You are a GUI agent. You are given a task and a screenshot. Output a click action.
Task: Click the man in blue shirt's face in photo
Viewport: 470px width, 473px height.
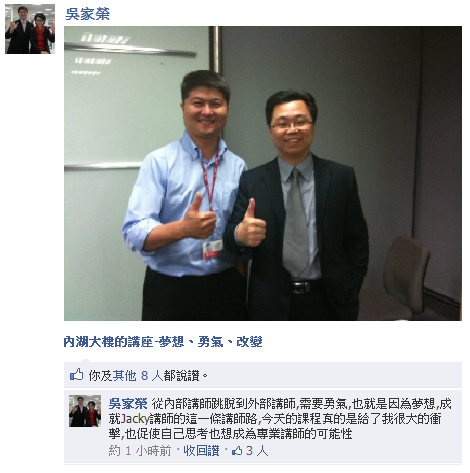(x=205, y=111)
